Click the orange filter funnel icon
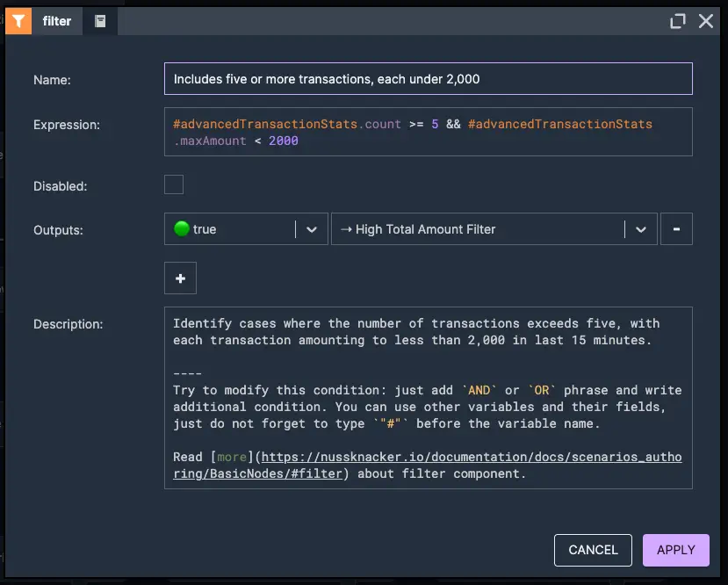The image size is (728, 585). coord(18,21)
